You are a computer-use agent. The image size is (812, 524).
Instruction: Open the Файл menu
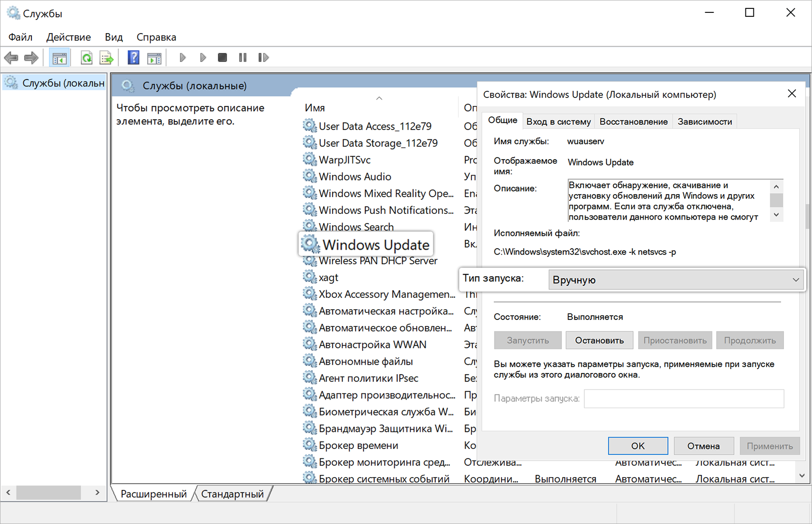(20, 37)
